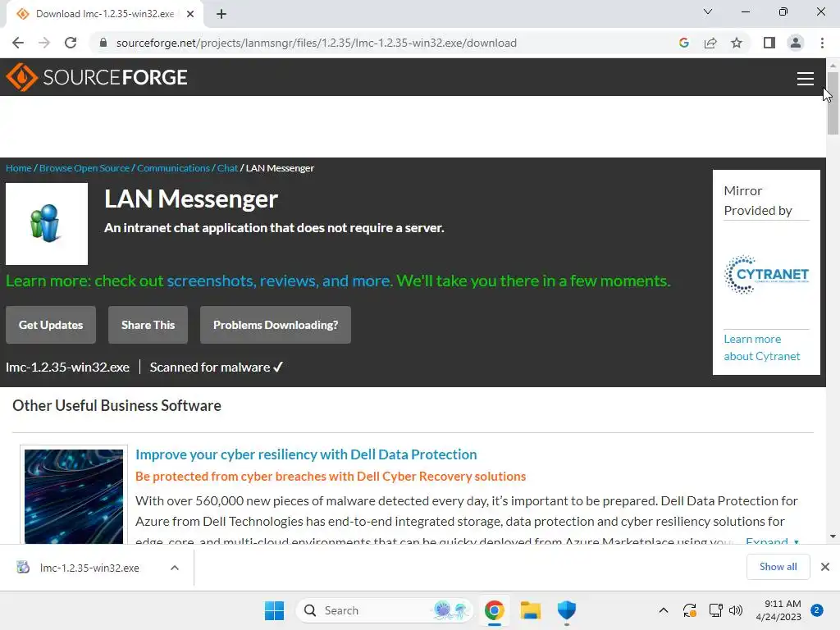This screenshot has height=630, width=840.
Task: Expand download item options chevron
Action: tap(175, 568)
